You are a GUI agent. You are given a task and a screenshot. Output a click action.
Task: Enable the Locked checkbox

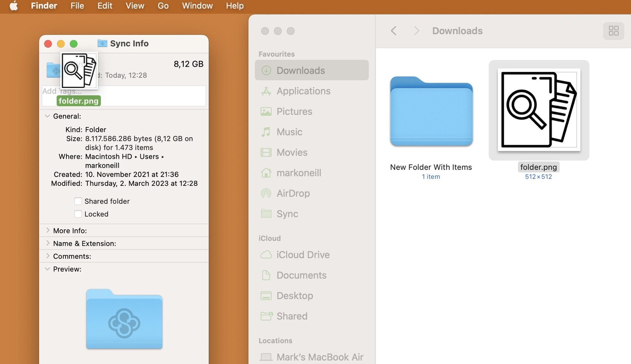(77, 213)
